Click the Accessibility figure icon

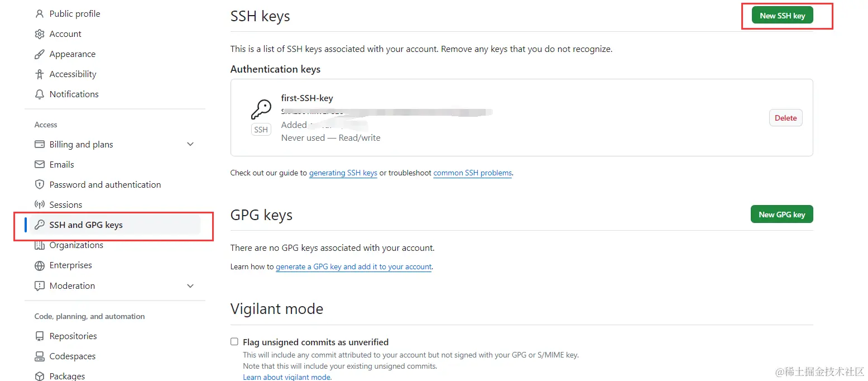pos(39,74)
